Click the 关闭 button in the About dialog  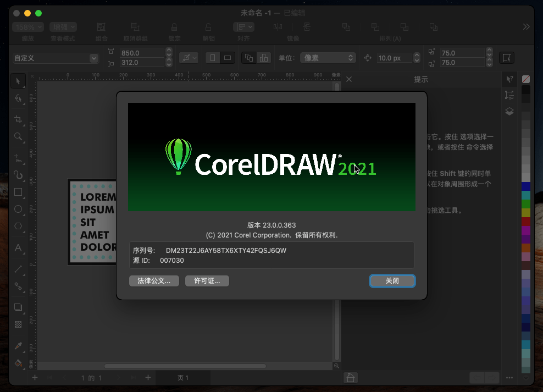tap(392, 281)
